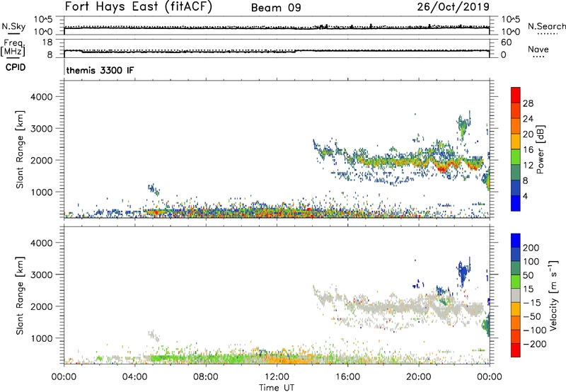
Task: Click the '200' velocity scale value
Action: tap(531, 248)
